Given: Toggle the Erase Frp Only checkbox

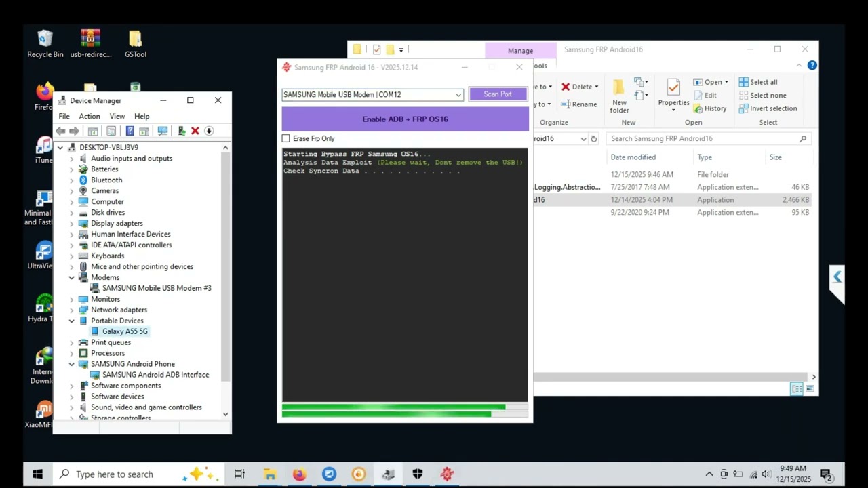Looking at the screenshot, I should pyautogui.click(x=285, y=138).
